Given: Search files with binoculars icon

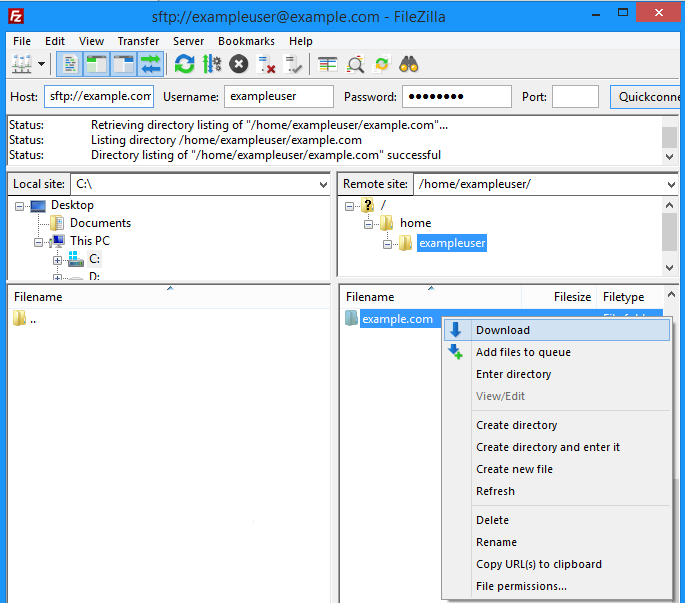Looking at the screenshot, I should tap(409, 64).
